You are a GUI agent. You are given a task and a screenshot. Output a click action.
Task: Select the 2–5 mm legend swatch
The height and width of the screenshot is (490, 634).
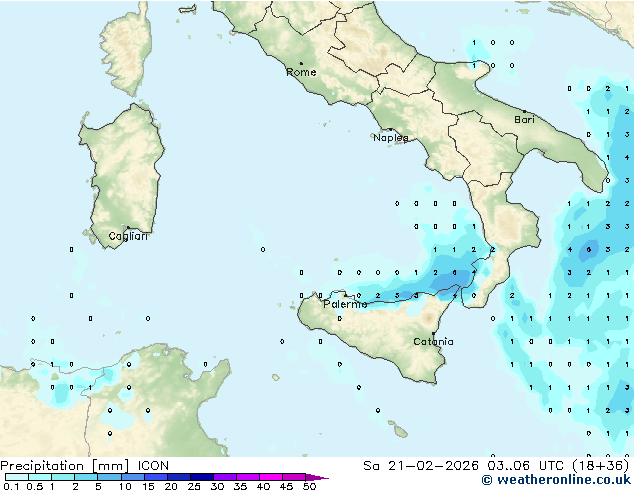(86, 477)
